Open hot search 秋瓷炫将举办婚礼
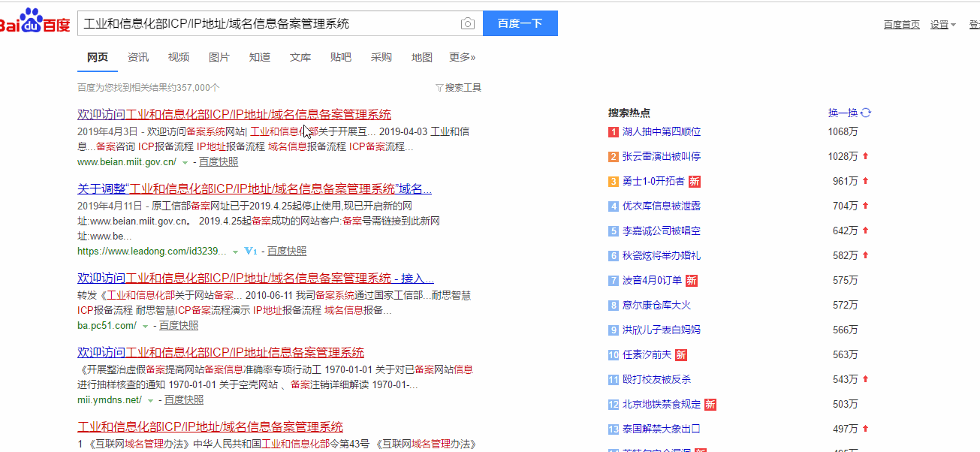 tap(662, 255)
